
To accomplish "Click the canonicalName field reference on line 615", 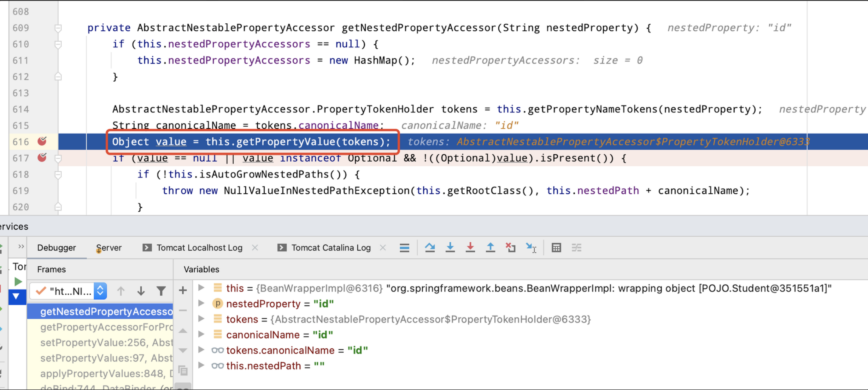I will pyautogui.click(x=338, y=125).
